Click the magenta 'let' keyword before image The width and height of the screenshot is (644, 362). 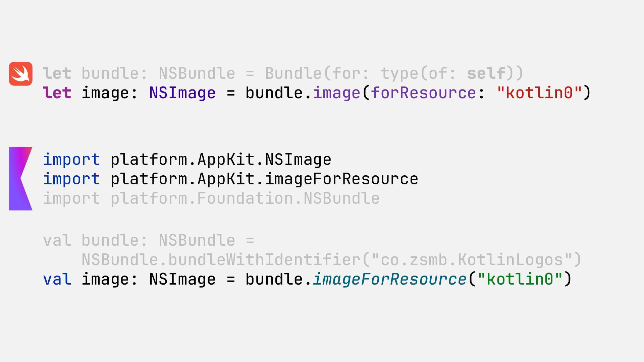(x=57, y=93)
